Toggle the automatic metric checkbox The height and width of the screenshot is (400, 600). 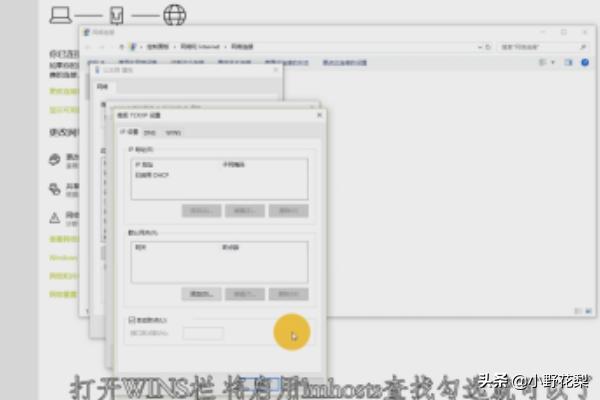[x=132, y=320]
